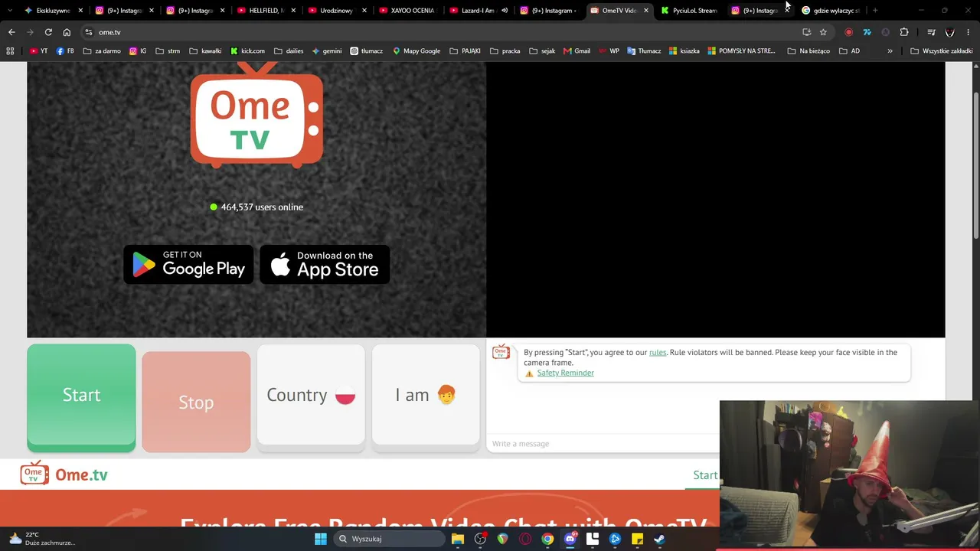Open a new browser tab
Viewport: 980px width, 551px height.
click(x=875, y=11)
